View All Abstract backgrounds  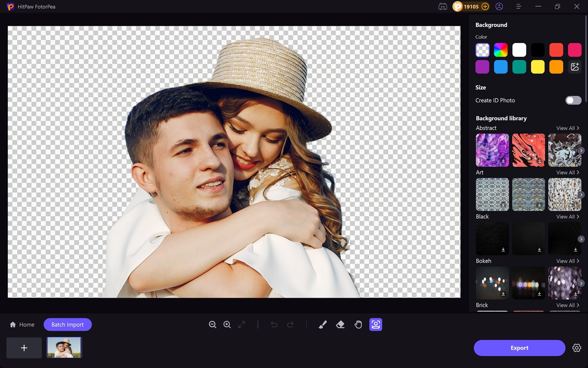568,128
